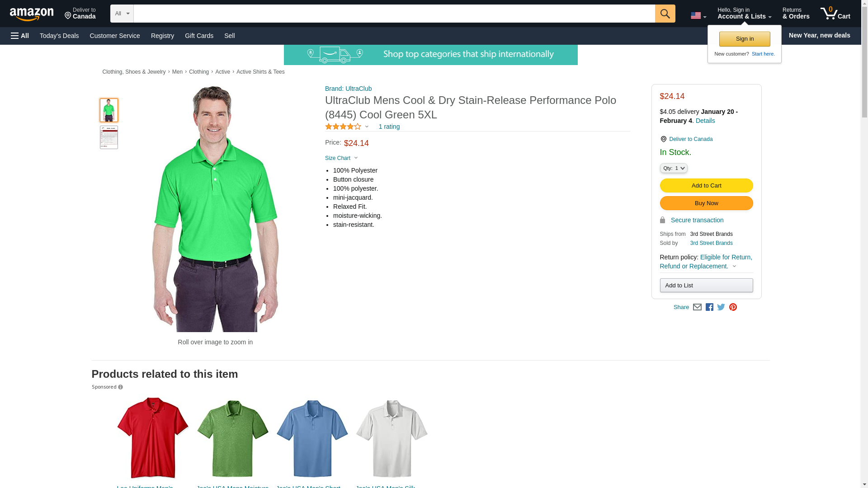The width and height of the screenshot is (868, 488).
Task: Open the country flag language selector
Action: tap(698, 16)
